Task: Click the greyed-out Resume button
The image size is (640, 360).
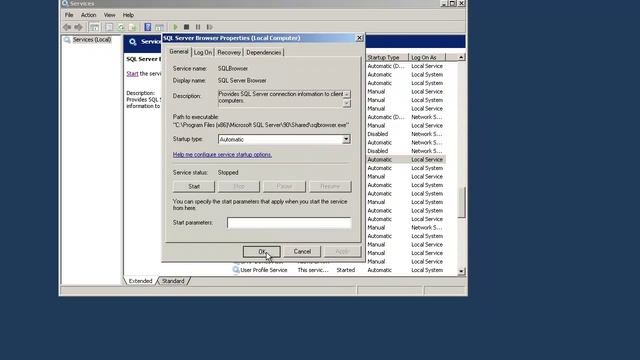Action: click(330, 187)
